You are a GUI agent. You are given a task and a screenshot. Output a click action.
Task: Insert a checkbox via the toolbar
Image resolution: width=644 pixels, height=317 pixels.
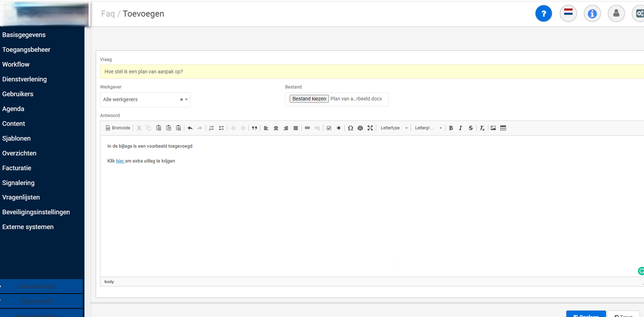coord(329,128)
